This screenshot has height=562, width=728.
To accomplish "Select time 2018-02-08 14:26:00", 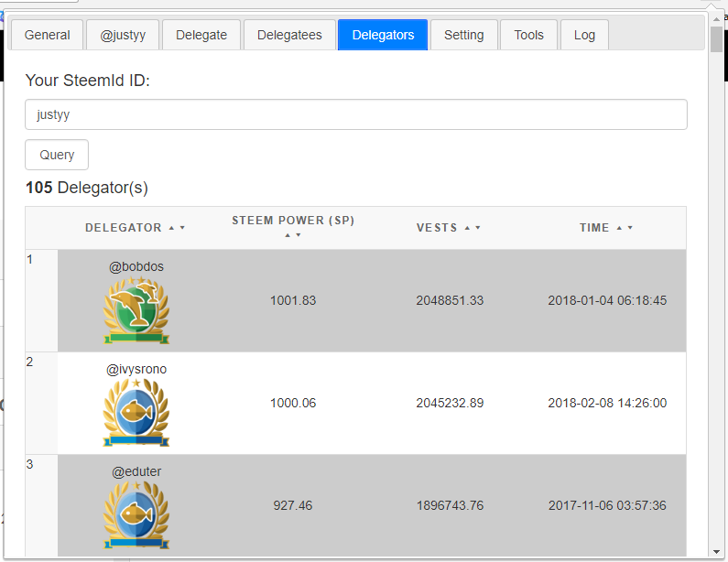I will click(607, 404).
